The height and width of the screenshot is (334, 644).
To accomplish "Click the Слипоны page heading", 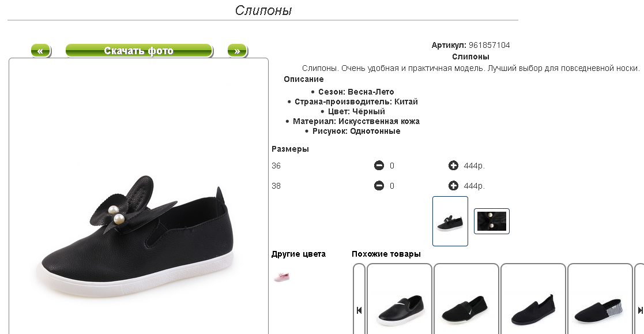I will (x=263, y=10).
